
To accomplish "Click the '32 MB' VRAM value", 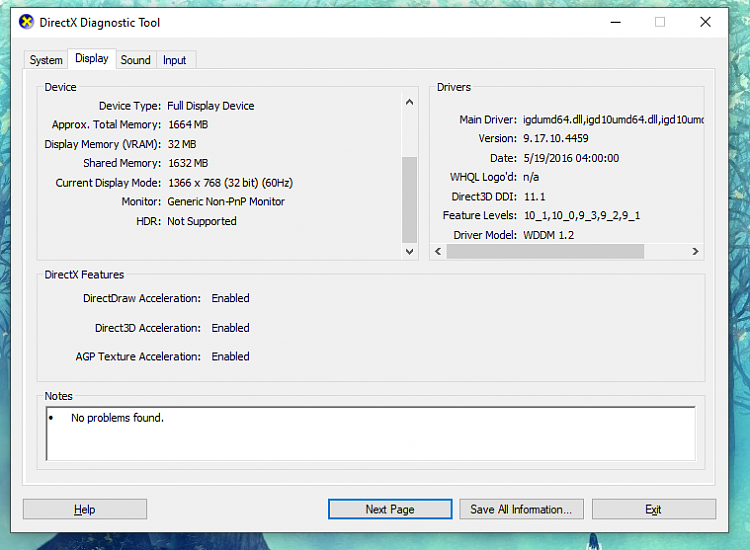I will [x=182, y=144].
